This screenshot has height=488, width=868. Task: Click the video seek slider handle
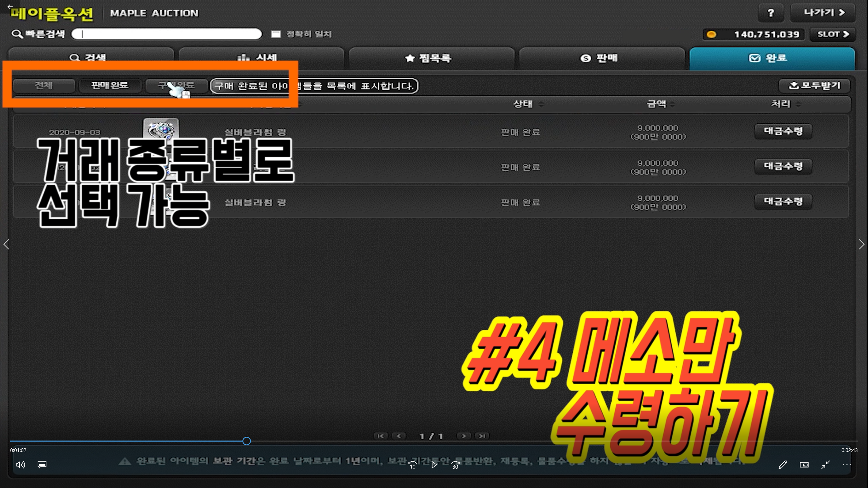pos(246,441)
